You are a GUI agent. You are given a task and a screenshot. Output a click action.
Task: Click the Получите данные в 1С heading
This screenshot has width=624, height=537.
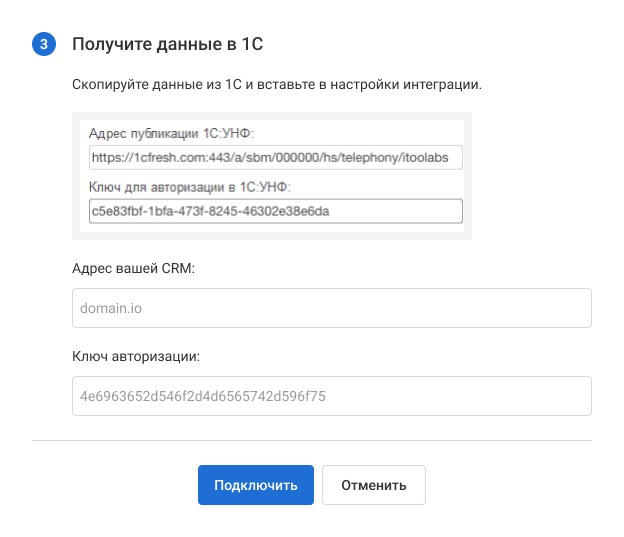[168, 44]
